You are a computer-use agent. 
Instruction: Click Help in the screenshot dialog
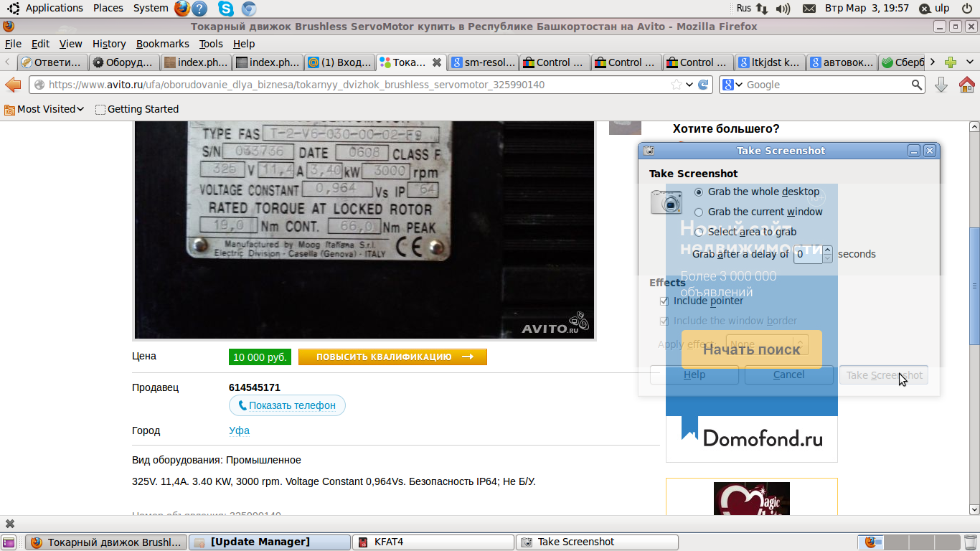point(694,375)
